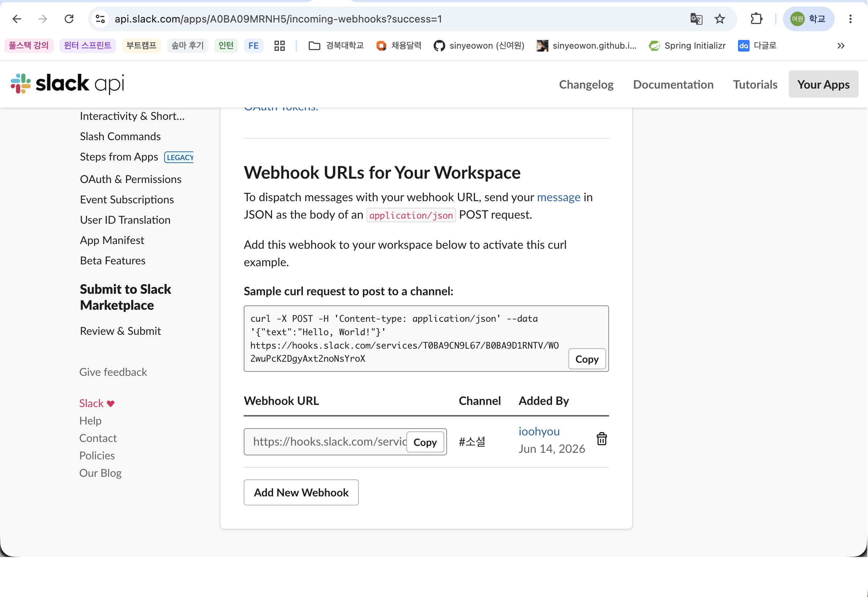Open OAuth & Permissions in sidebar
The width and height of the screenshot is (868, 597).
(x=131, y=179)
